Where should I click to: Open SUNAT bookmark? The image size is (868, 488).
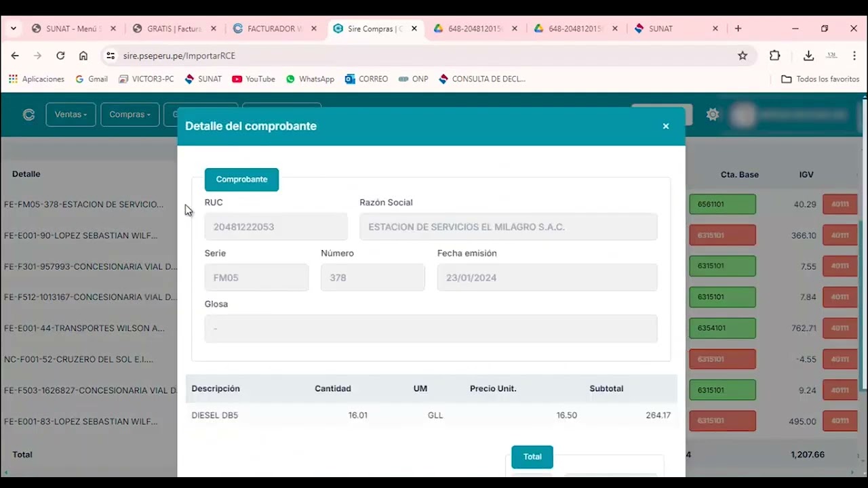pos(203,79)
